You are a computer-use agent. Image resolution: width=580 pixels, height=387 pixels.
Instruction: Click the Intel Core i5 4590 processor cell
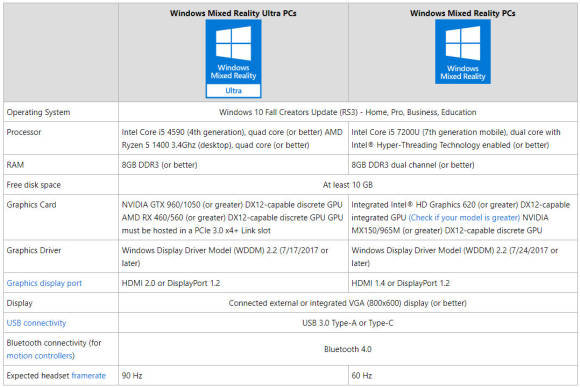[x=233, y=138]
